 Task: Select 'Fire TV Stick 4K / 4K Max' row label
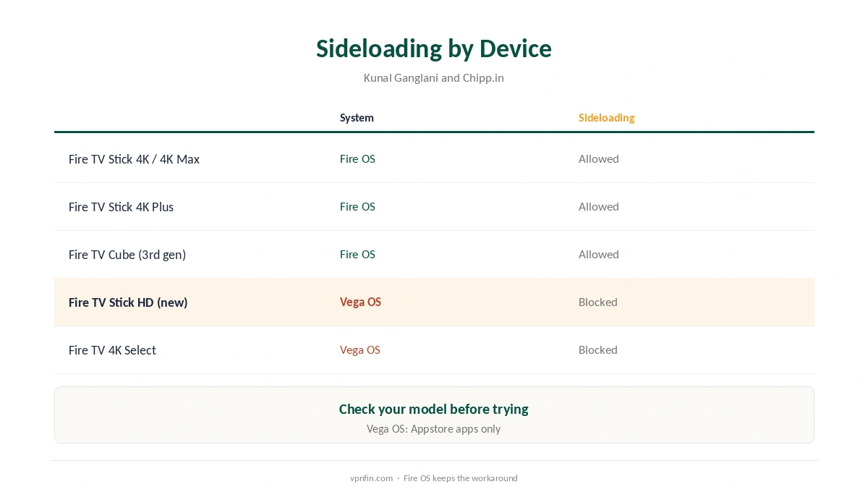[134, 159]
